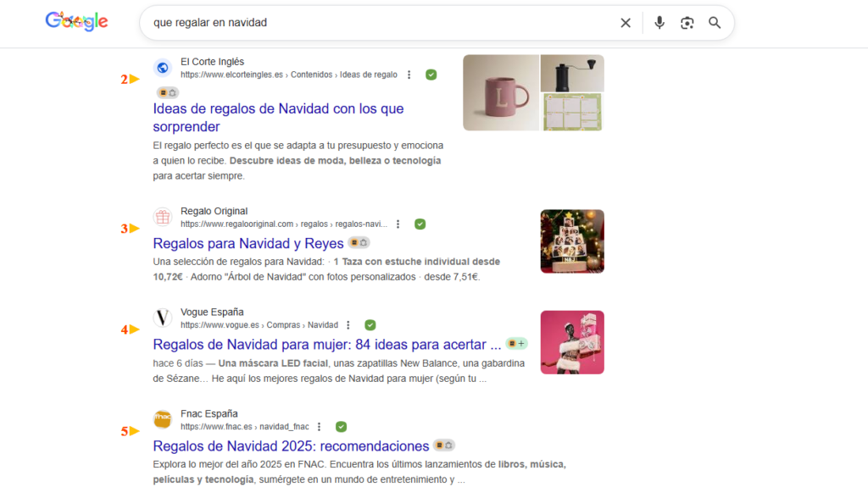Click green check badge beside Vogue URL
This screenshot has width=868, height=498.
coord(370,325)
